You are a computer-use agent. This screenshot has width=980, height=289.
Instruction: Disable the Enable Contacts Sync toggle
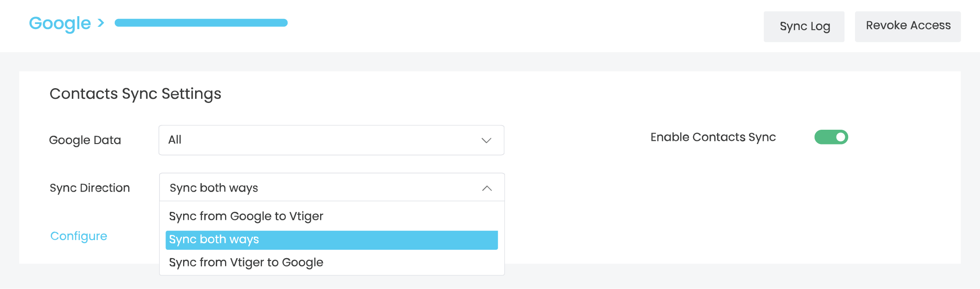831,137
